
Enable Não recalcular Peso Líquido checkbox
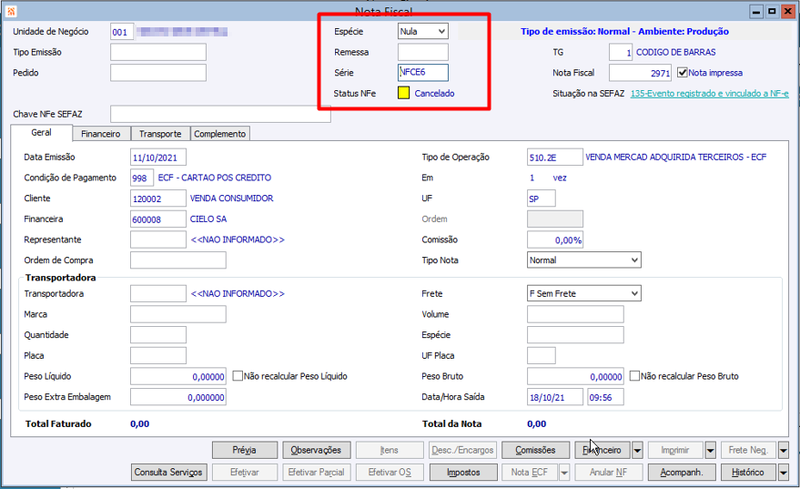pos(237,376)
